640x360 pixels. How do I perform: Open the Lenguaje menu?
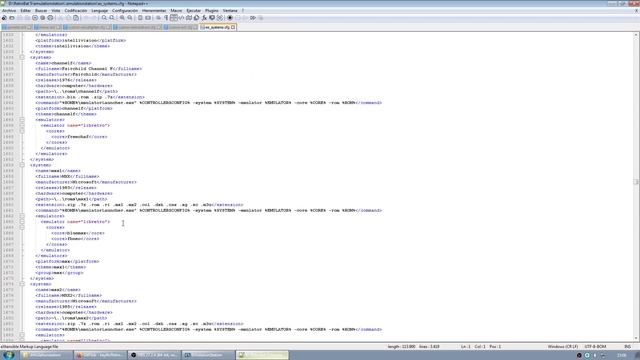click(100, 11)
